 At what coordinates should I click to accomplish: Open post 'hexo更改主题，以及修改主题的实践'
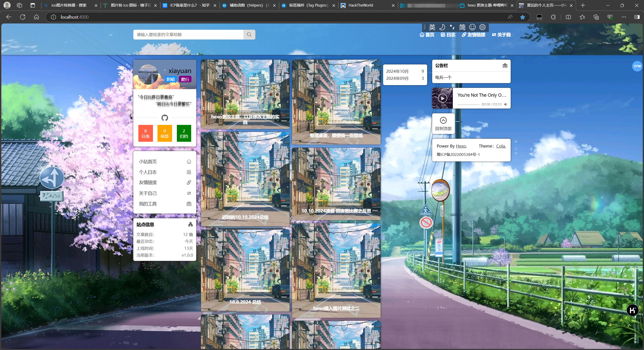245,94
